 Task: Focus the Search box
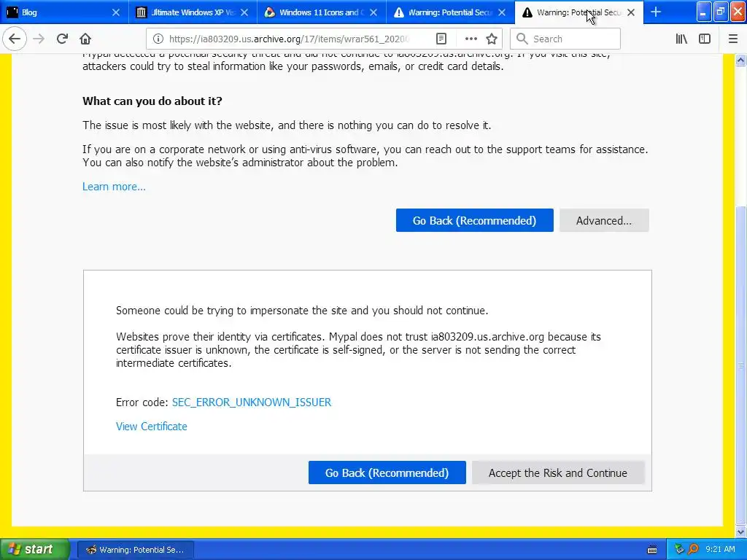565,39
